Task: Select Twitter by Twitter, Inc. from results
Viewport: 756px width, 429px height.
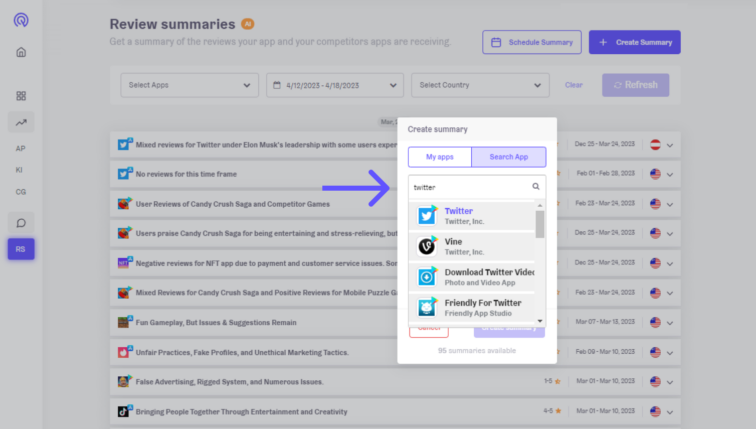Action: point(472,215)
